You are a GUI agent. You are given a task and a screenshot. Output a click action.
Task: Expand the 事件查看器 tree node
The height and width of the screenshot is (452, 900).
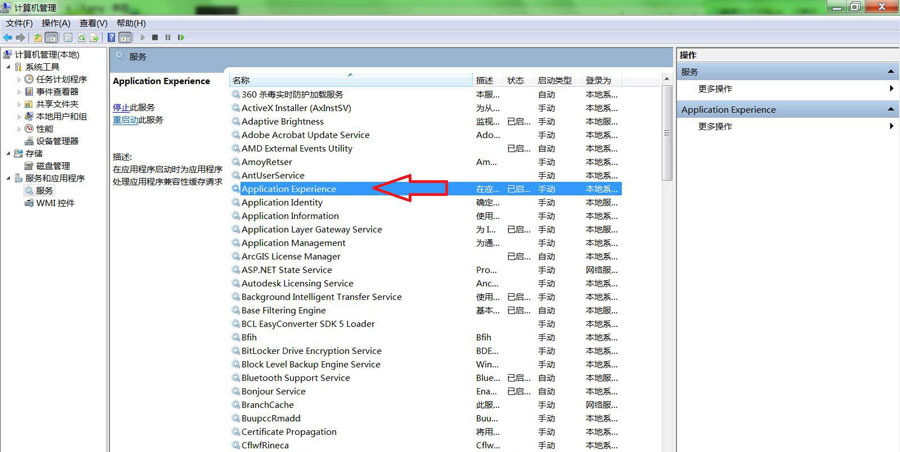pyautogui.click(x=19, y=92)
